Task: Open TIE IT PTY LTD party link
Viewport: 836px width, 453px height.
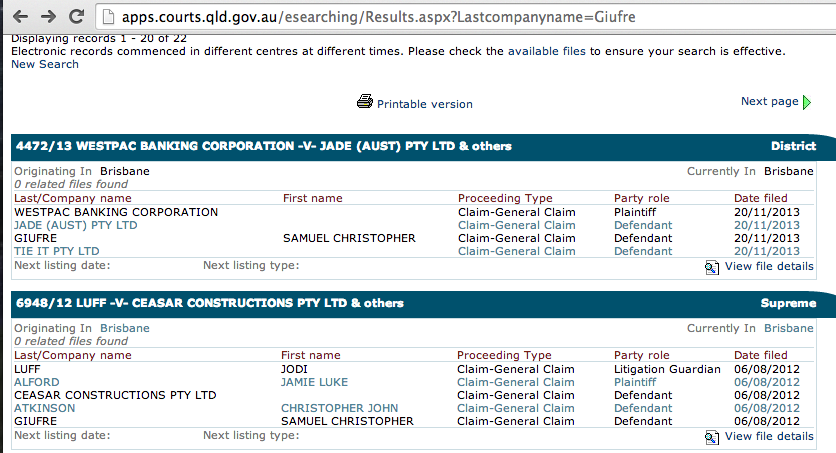Action: click(57, 251)
